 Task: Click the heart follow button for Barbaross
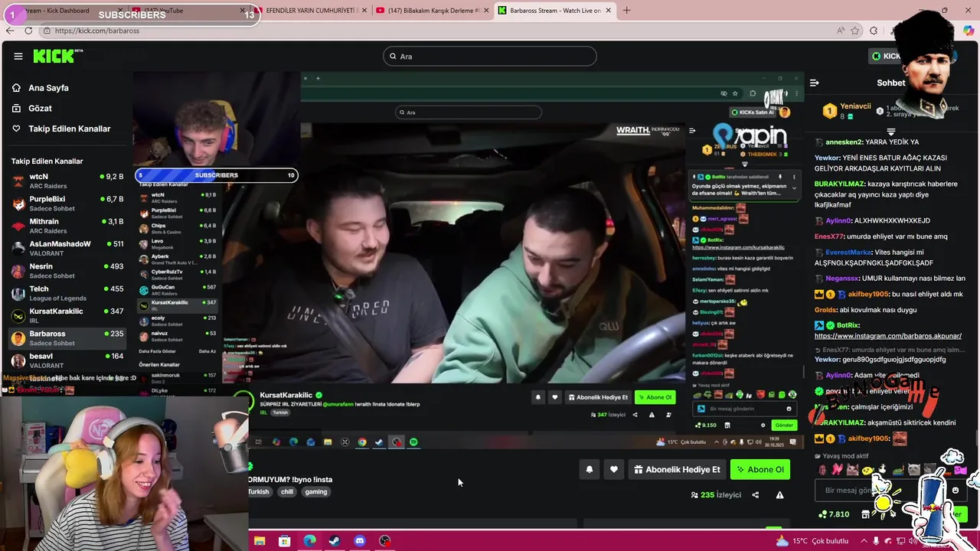point(613,470)
